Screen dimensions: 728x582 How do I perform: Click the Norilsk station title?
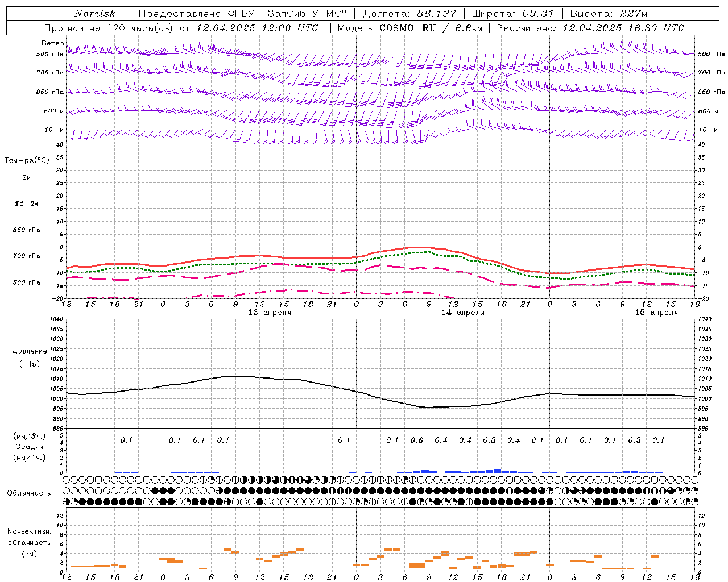pyautogui.click(x=95, y=14)
